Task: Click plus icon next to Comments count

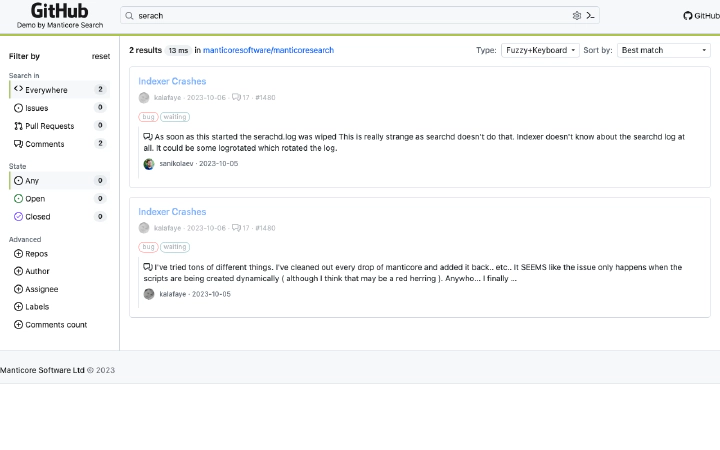Action: [18, 324]
